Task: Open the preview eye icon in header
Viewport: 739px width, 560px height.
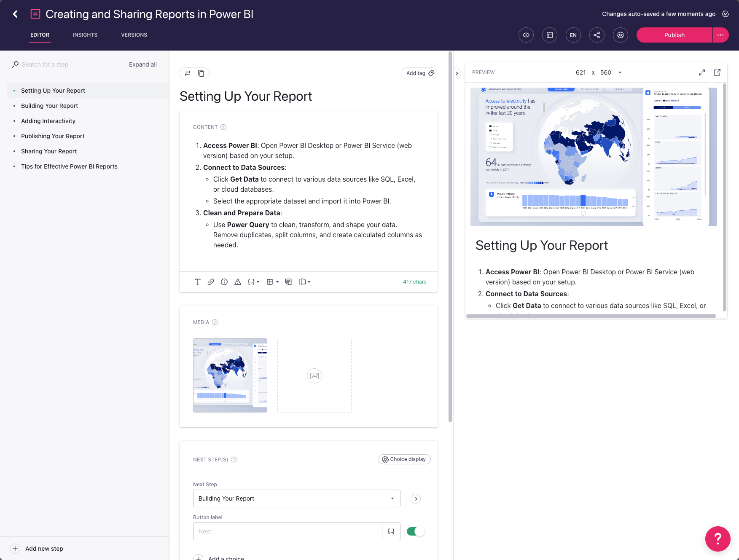Action: pos(526,35)
